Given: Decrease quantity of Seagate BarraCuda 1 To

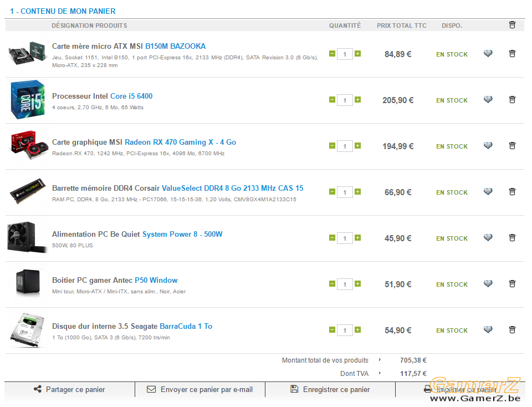Looking at the screenshot, I should 332,329.
